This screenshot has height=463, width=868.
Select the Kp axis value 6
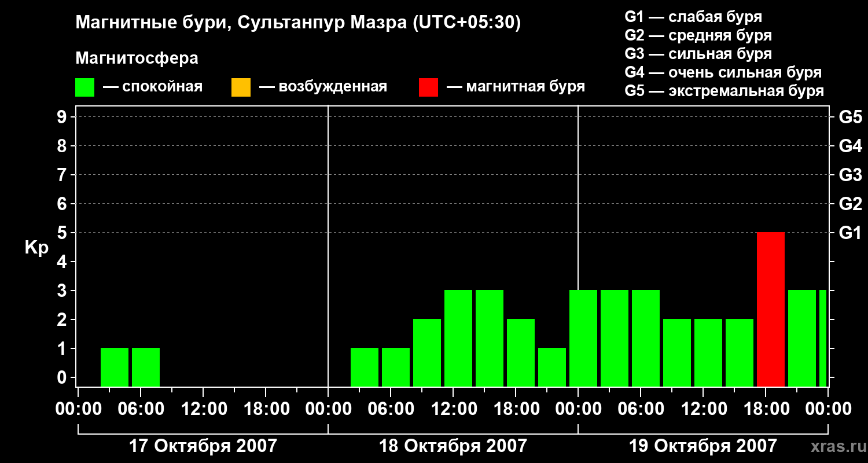(63, 204)
